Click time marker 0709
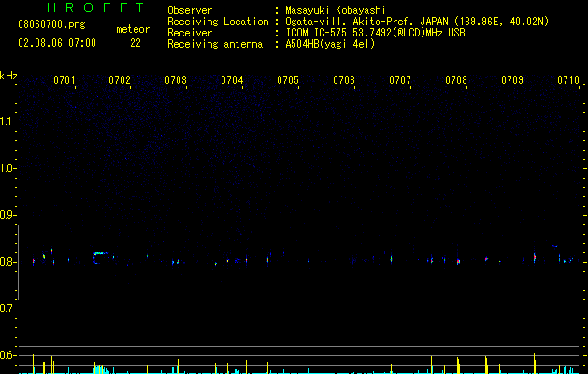 [512, 79]
